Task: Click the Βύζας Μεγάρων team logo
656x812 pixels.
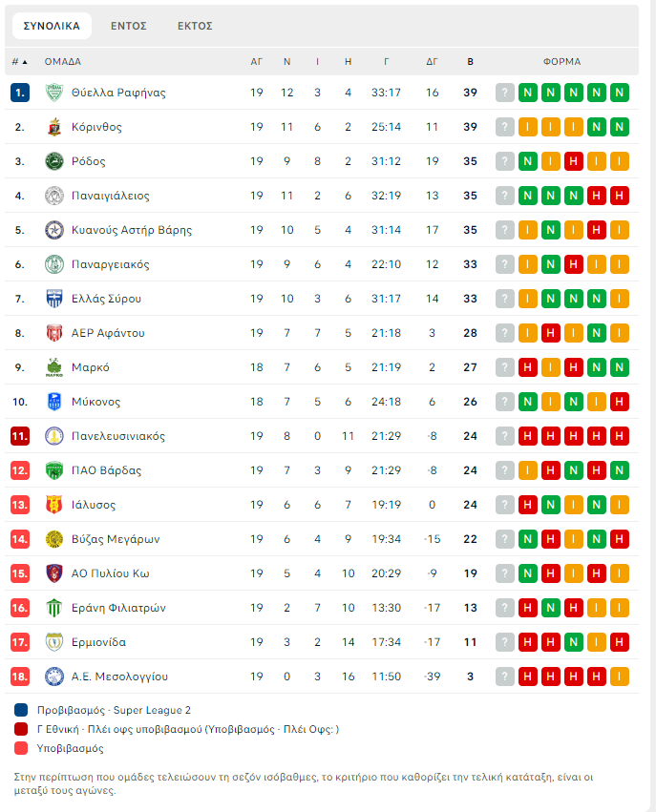Action: point(53,539)
